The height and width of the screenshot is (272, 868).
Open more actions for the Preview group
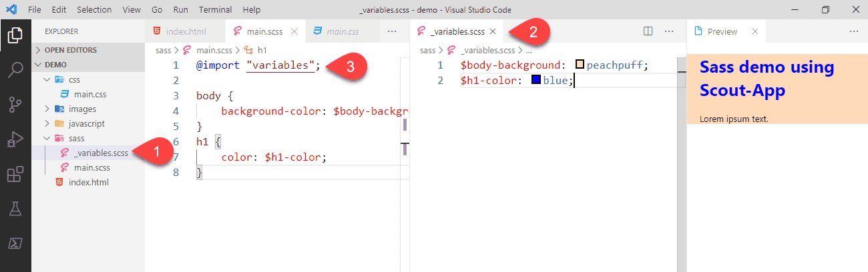point(853,31)
